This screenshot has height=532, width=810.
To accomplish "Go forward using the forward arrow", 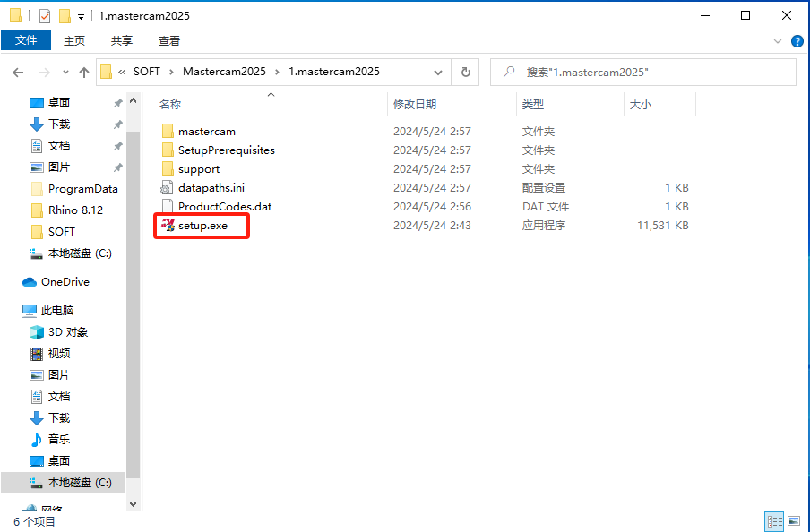I will (45, 73).
